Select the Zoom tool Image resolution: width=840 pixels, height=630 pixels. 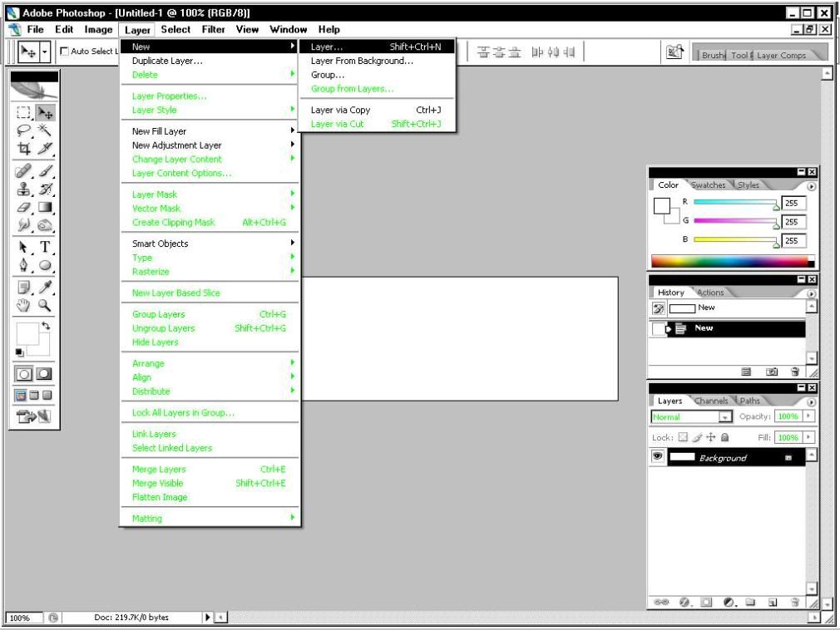[x=45, y=306]
